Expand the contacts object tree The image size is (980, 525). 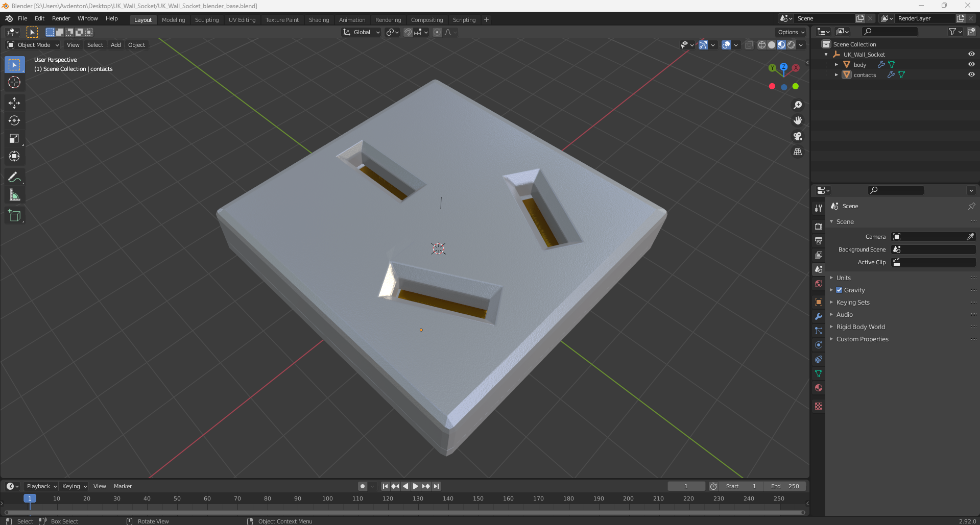point(836,74)
